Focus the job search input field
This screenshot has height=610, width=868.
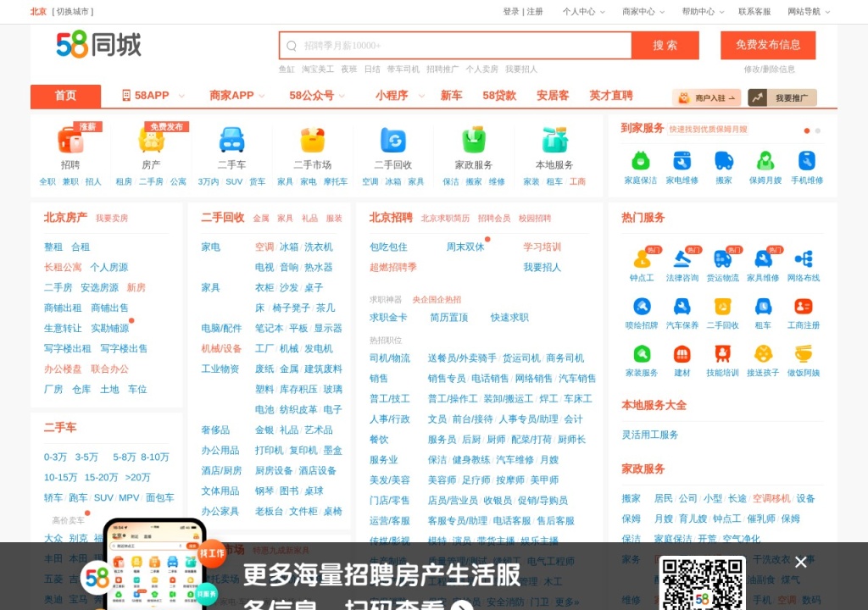455,46
